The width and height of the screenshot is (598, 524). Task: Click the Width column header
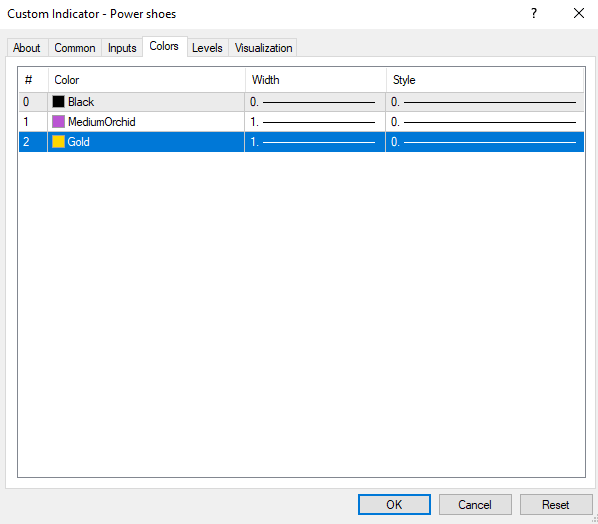(315, 80)
